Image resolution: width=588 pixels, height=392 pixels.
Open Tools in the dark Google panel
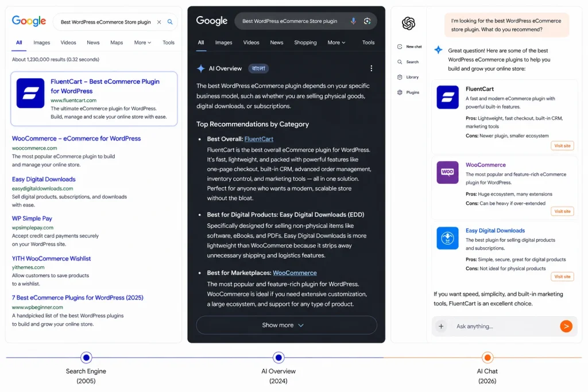(368, 42)
